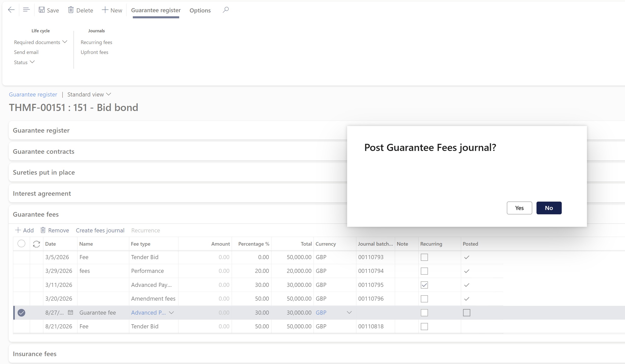Click the Add plus icon in Guarantee fees
The height and width of the screenshot is (364, 625).
point(18,230)
